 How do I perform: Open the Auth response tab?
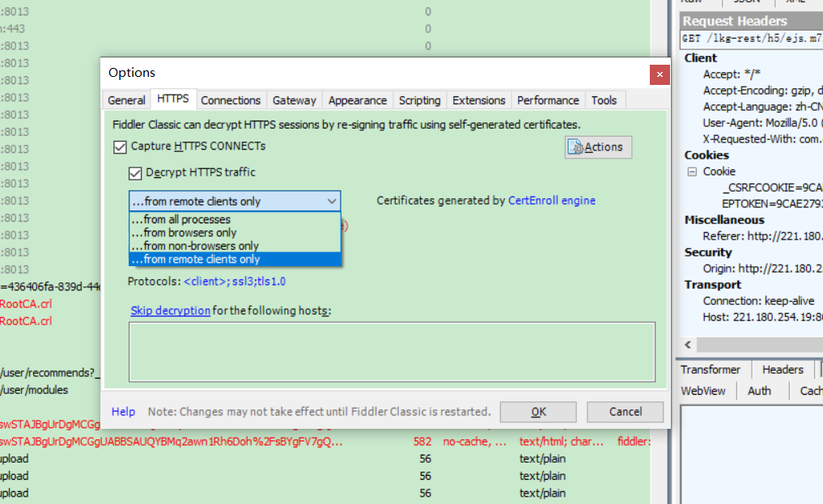click(760, 391)
